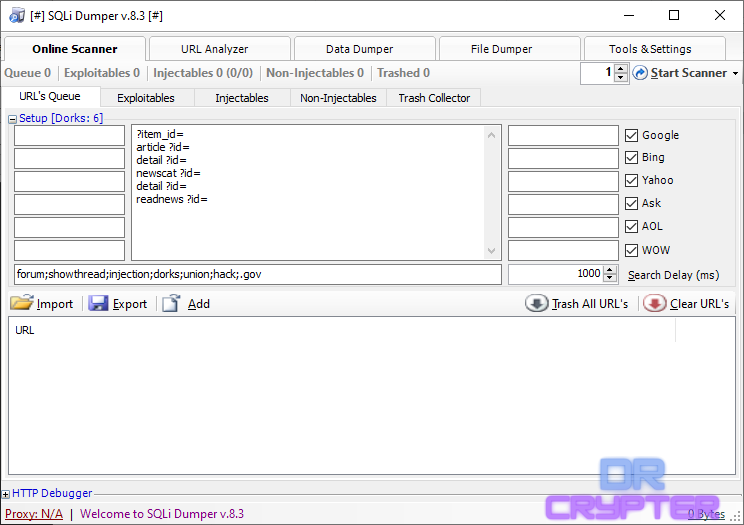Click the Export floppy disk icon
This screenshot has height=525, width=744.
(98, 303)
